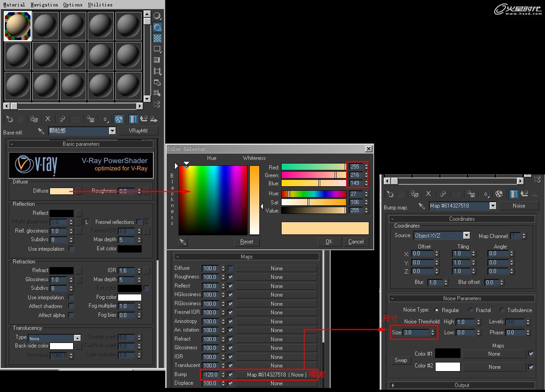
Task: Click Get Material icon in Bump map panel
Action: pos(390,194)
